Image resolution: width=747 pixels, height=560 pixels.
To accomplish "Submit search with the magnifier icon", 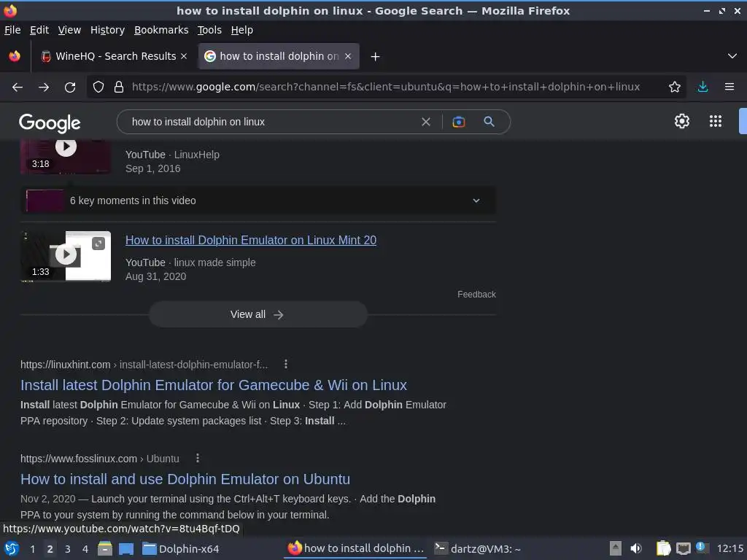I will pyautogui.click(x=489, y=122).
